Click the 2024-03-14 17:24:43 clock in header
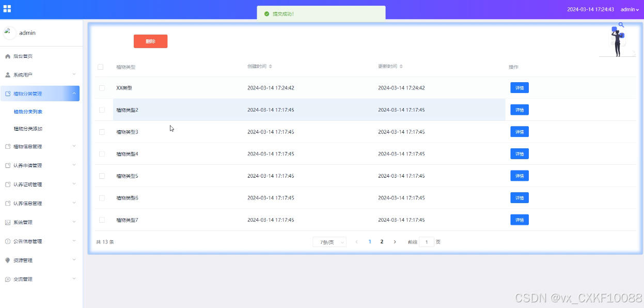 pos(590,9)
